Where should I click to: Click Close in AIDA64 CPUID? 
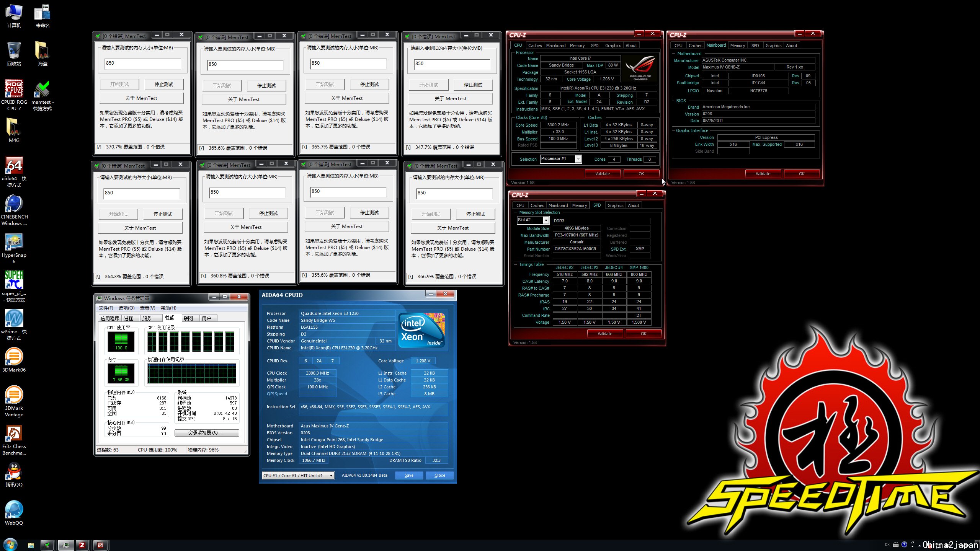439,476
